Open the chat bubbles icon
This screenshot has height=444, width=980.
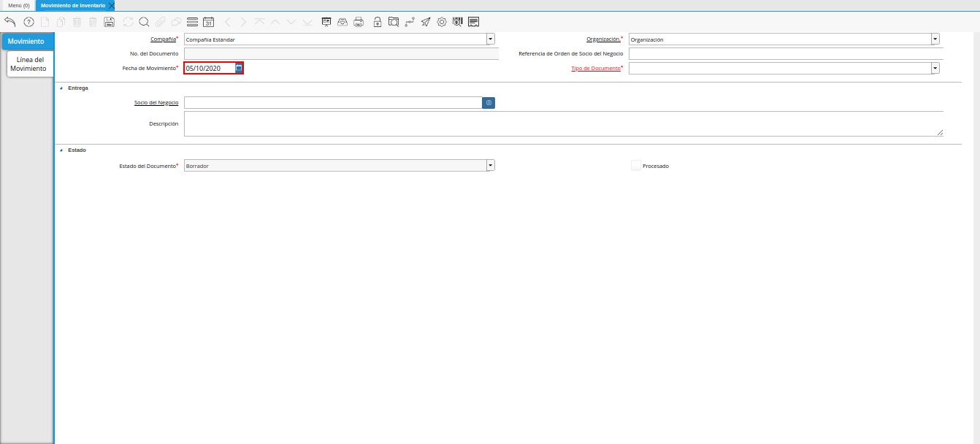(x=176, y=22)
